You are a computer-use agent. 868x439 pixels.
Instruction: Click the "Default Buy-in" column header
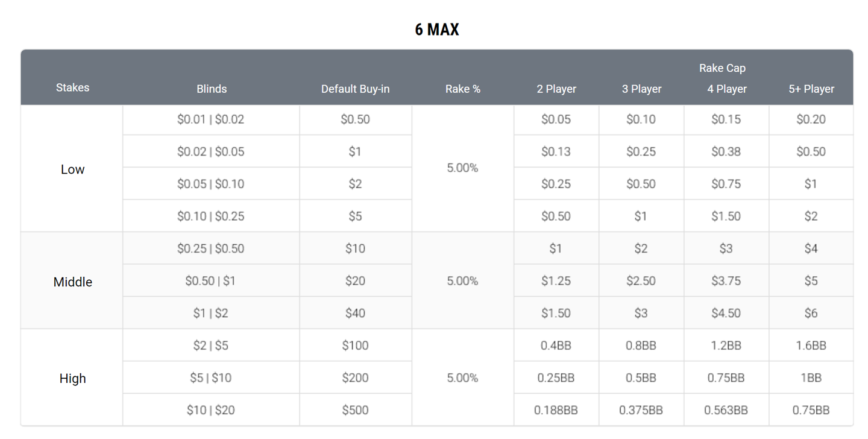(x=355, y=89)
